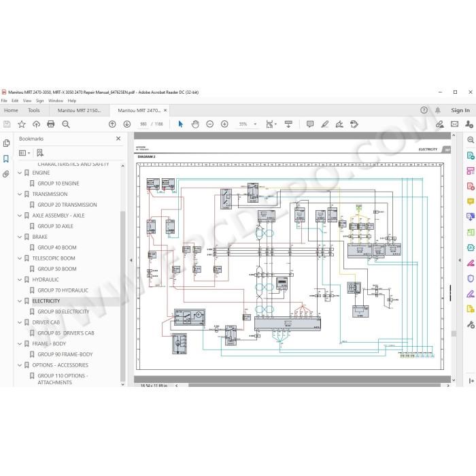Switch to the Tools tab

point(34,110)
